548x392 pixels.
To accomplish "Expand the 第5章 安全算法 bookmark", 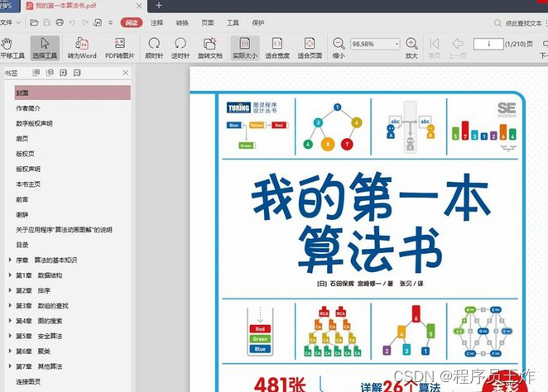I will coord(10,336).
